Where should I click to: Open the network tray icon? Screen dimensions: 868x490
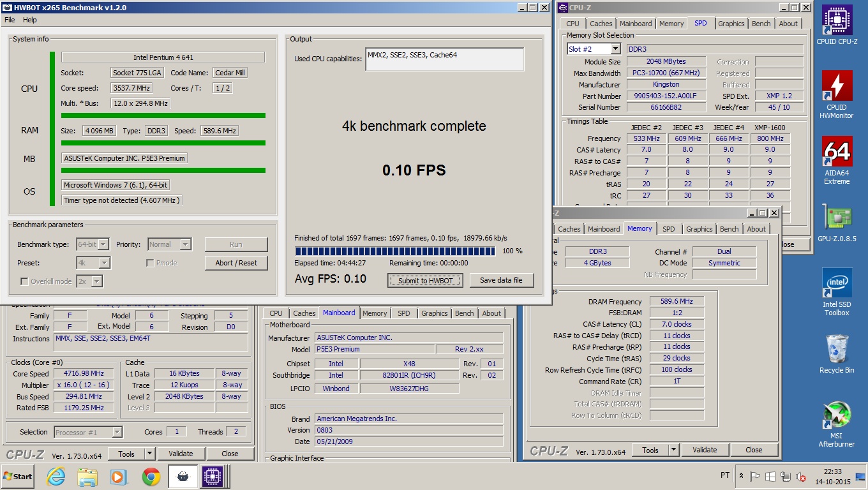[x=784, y=476]
